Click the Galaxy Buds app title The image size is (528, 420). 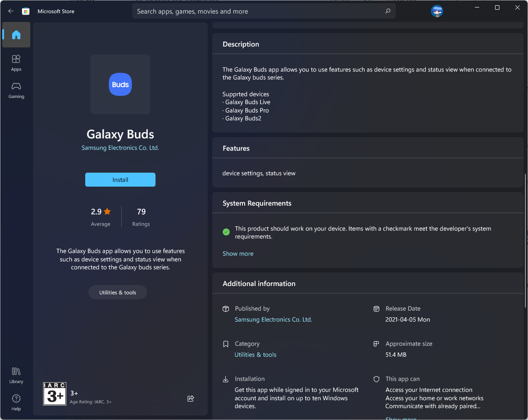120,134
